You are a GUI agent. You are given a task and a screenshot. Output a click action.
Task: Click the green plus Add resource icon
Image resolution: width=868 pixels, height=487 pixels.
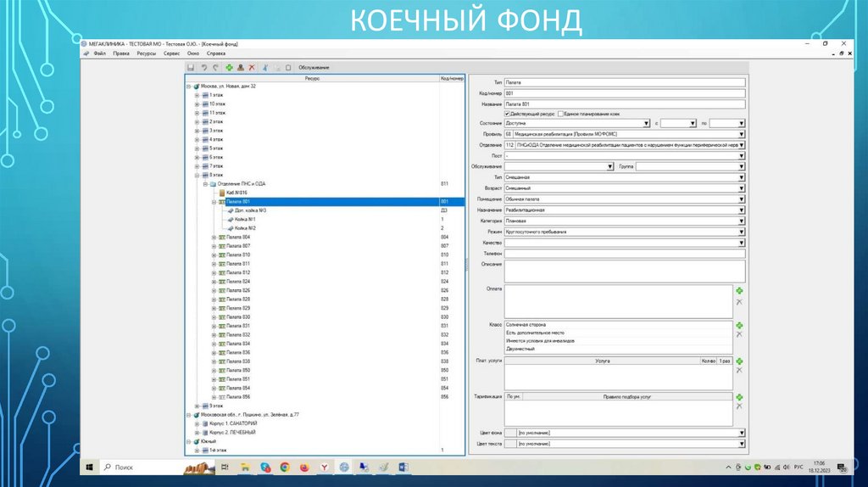coord(229,67)
